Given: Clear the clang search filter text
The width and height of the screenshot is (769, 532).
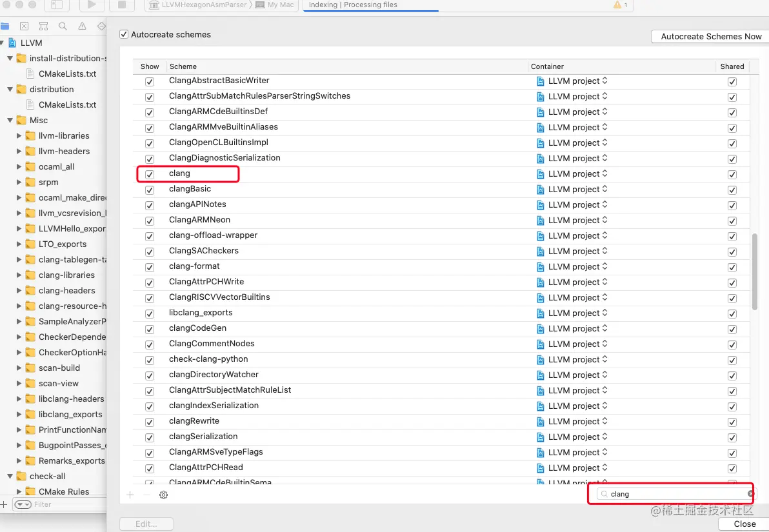Looking at the screenshot, I should (x=750, y=494).
